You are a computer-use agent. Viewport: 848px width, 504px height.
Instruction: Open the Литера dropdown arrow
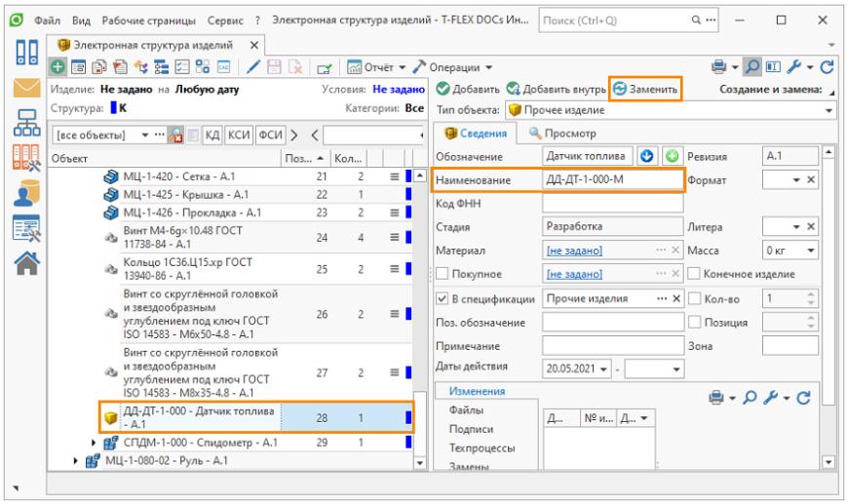(796, 227)
